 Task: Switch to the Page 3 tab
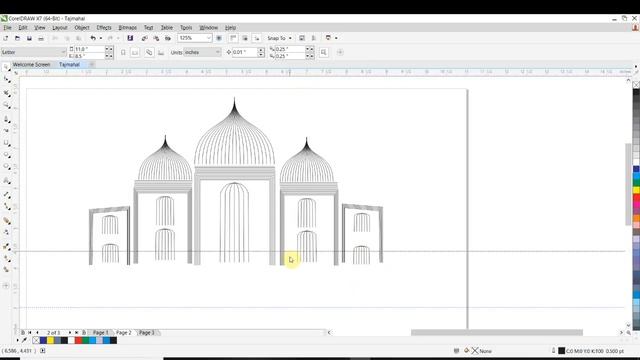point(147,333)
